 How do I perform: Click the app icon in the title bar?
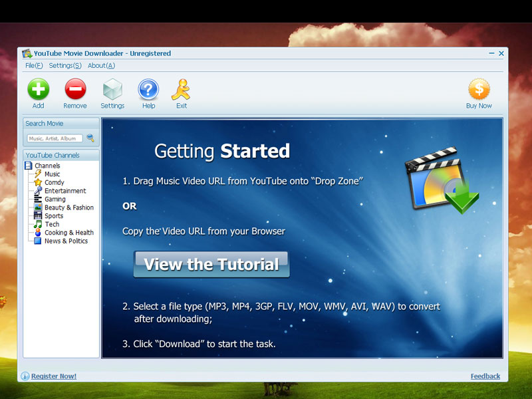click(27, 53)
